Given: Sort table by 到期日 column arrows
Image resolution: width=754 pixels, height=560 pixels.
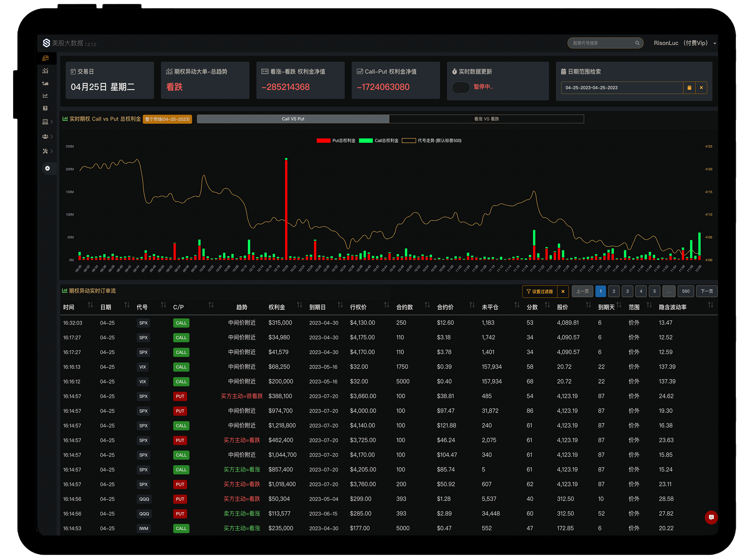Looking at the screenshot, I should pos(341,305).
